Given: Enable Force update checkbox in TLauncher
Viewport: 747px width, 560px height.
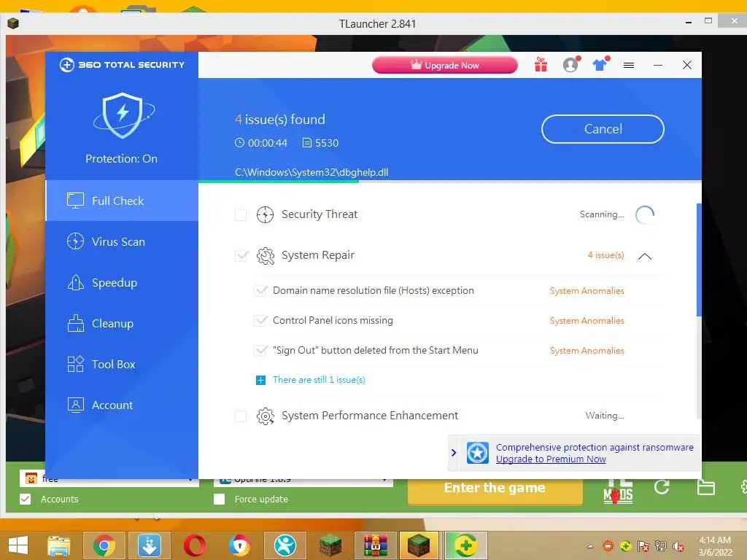Looking at the screenshot, I should pyautogui.click(x=219, y=499).
